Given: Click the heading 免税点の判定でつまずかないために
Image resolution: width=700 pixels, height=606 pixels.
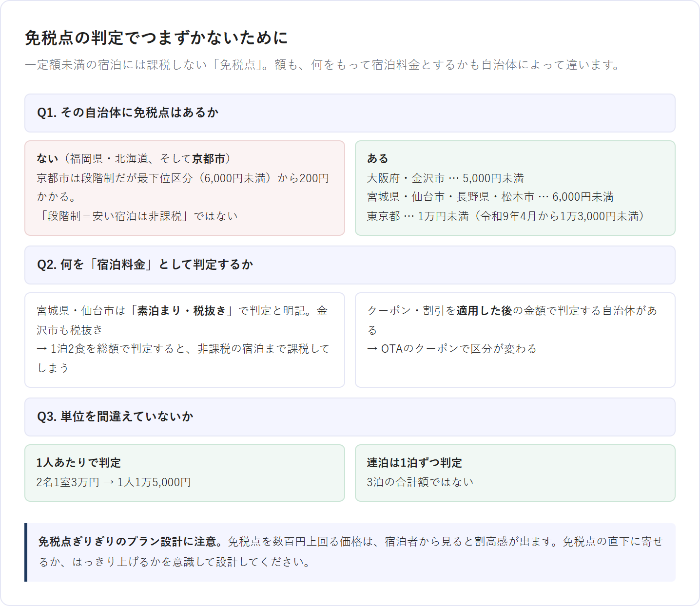Looking at the screenshot, I should tap(156, 38).
